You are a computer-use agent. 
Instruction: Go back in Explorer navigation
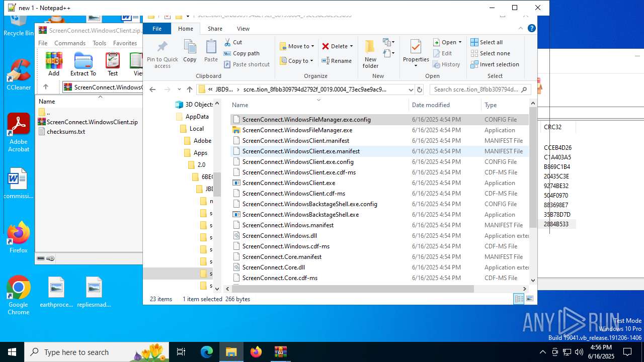tap(152, 89)
